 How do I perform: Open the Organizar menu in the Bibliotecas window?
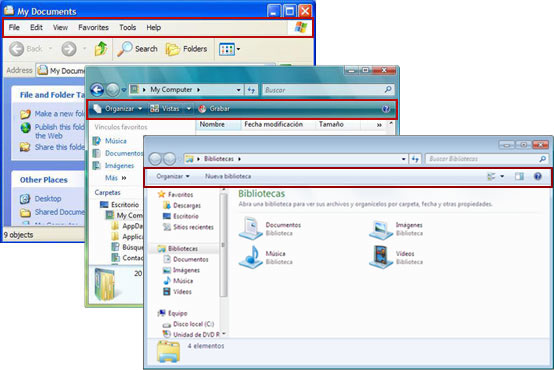point(173,176)
